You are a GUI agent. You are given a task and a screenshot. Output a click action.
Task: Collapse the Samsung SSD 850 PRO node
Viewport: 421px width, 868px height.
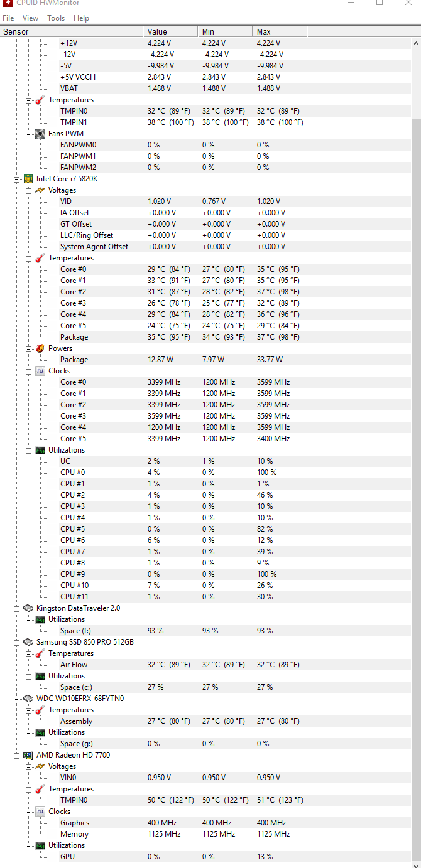pyautogui.click(x=17, y=642)
